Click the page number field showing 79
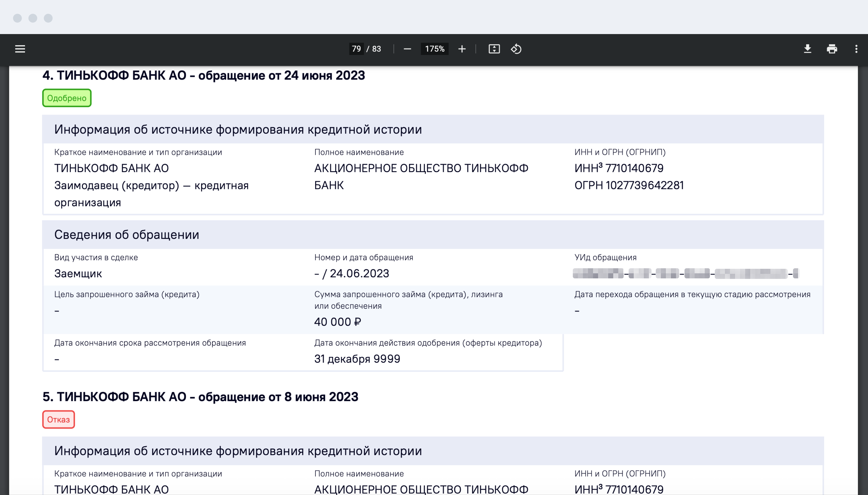 tap(356, 49)
